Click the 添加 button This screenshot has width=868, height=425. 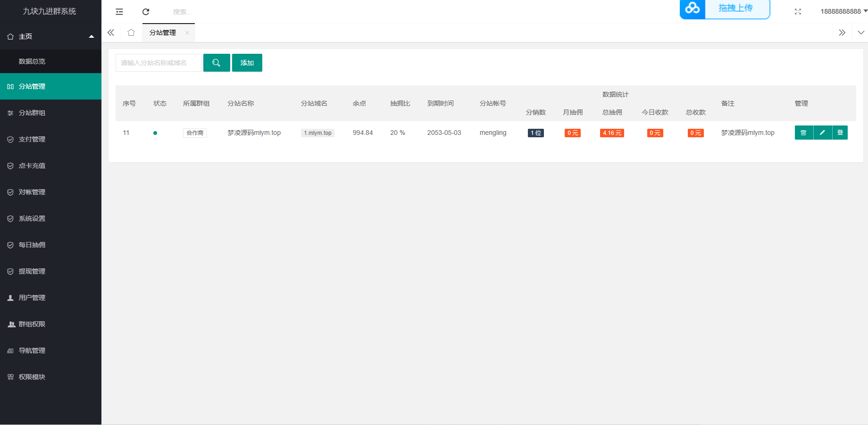tap(247, 63)
